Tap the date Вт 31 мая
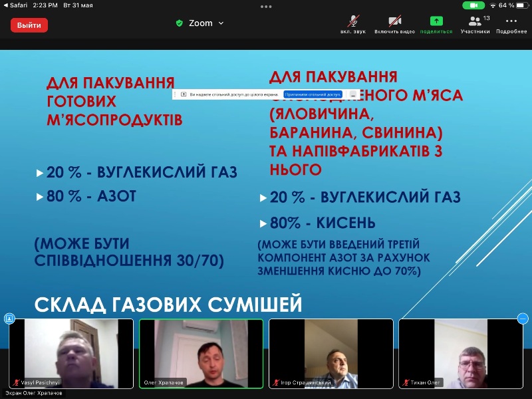The height and width of the screenshot is (399, 532). coord(78,5)
